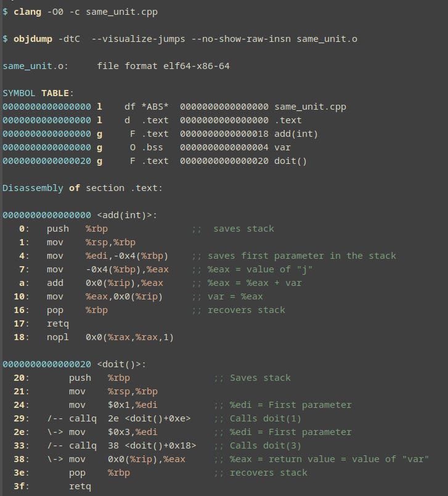Image resolution: width=448 pixels, height=496 pixels.
Task: Click 'same_unit.o' at end of objdump command
Action: click(327, 39)
